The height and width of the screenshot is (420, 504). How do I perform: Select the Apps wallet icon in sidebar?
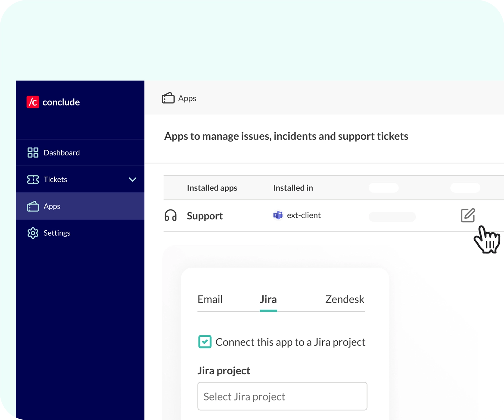click(x=33, y=206)
